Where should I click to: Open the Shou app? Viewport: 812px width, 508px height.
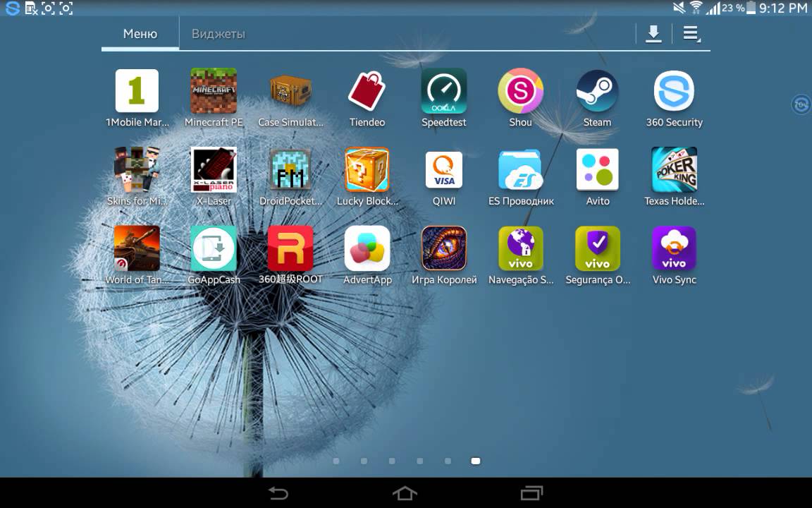point(520,91)
